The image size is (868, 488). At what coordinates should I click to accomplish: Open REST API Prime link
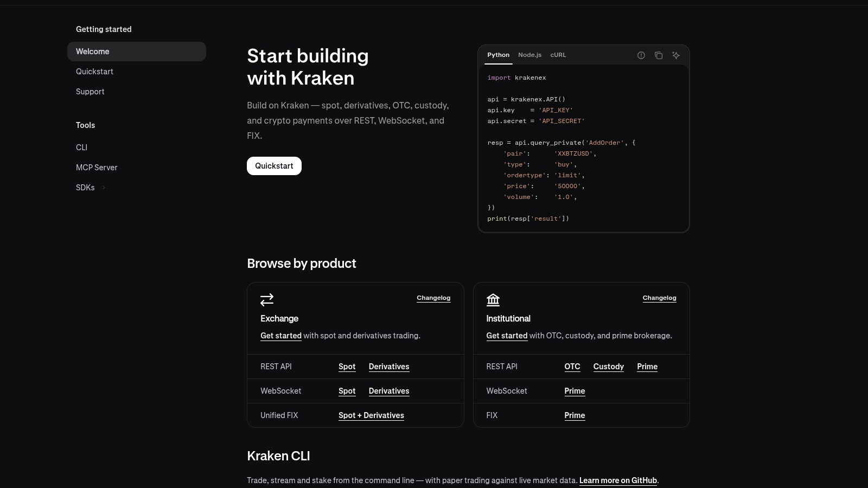(647, 367)
